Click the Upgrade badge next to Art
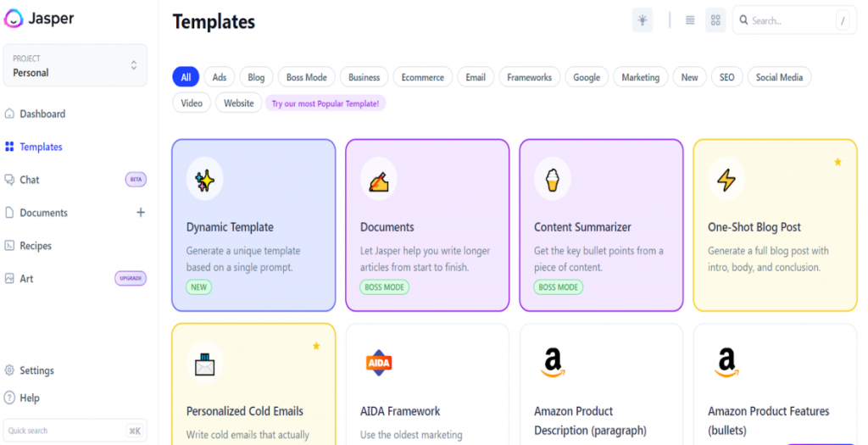Image resolution: width=868 pixels, height=445 pixels. click(131, 279)
